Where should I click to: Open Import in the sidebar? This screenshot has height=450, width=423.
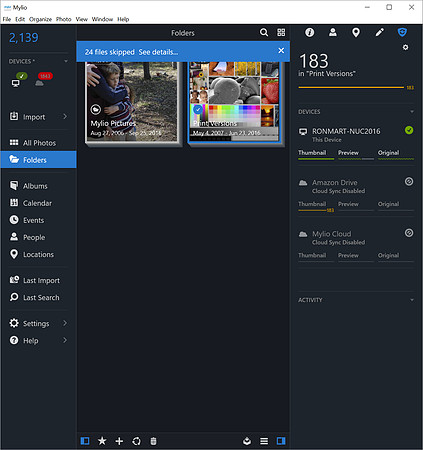(x=38, y=117)
